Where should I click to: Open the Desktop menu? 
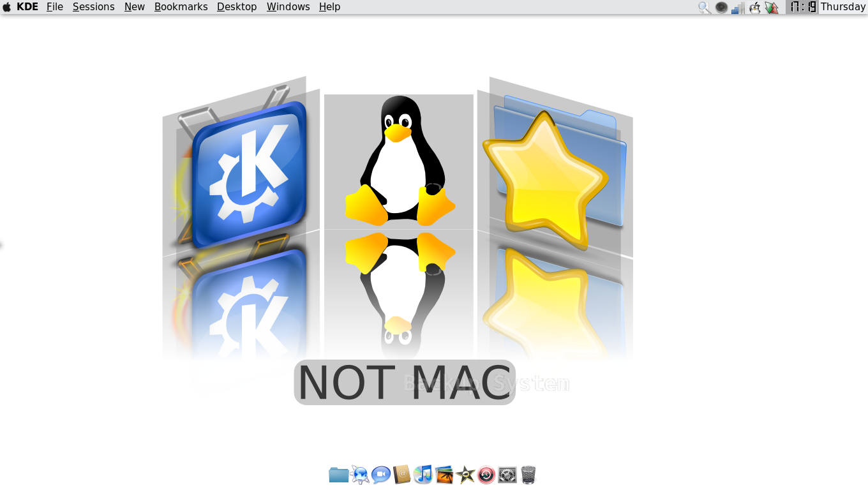[x=237, y=7]
